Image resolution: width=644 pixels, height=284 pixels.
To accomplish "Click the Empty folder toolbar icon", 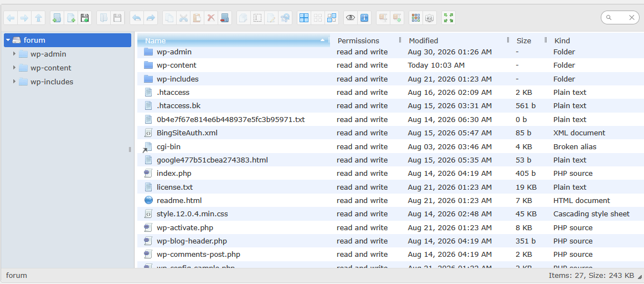I will (x=225, y=18).
